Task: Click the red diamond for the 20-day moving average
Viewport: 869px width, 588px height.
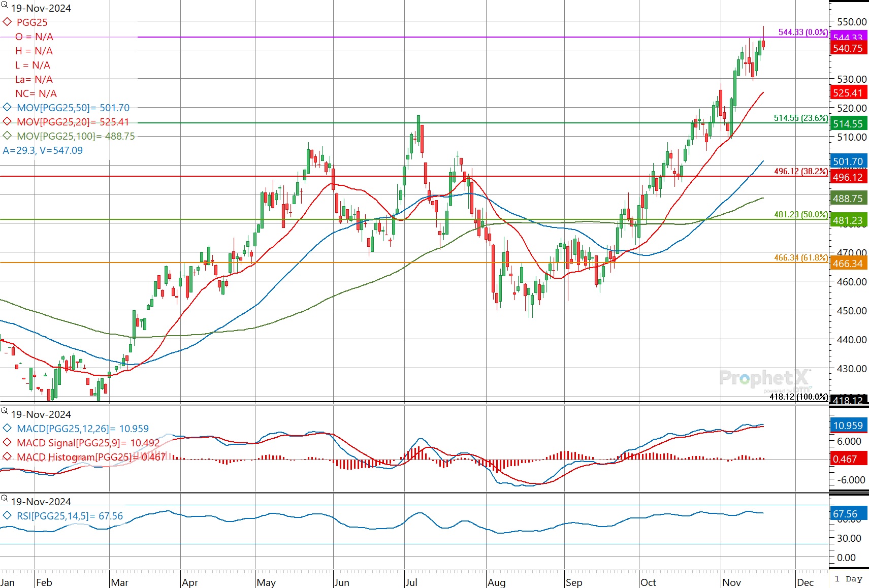Action: tap(7, 121)
